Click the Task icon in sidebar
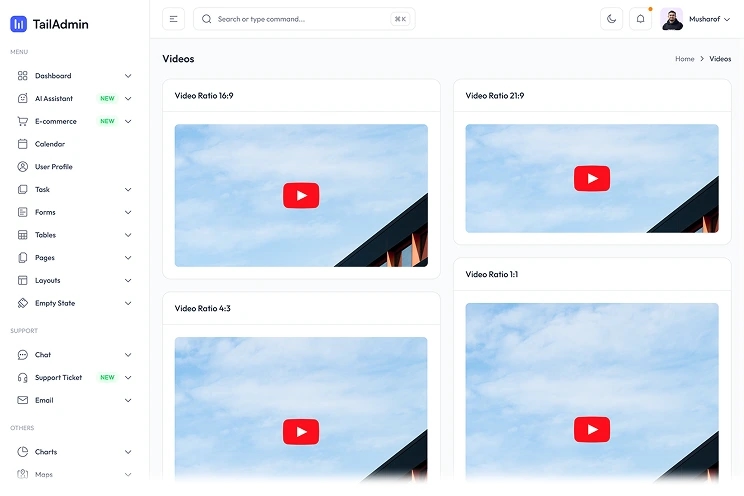This screenshot has width=744, height=496. coord(22,189)
